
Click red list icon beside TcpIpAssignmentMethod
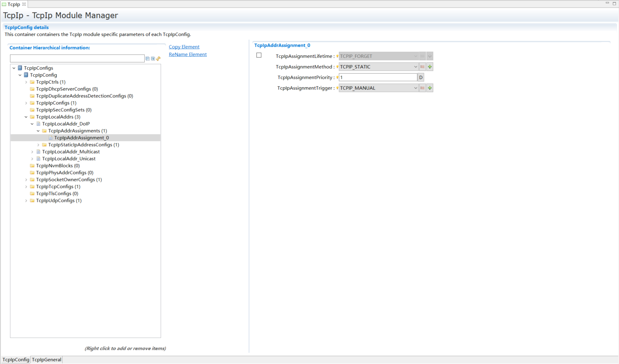422,67
